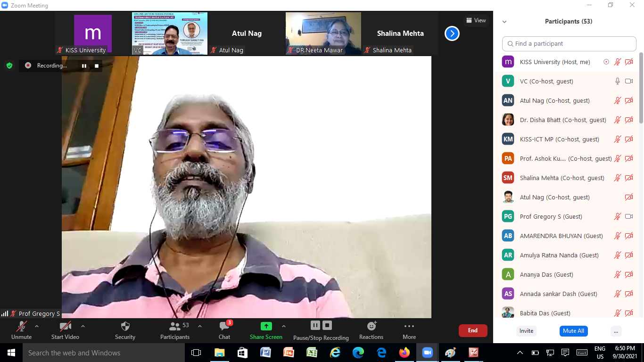The width and height of the screenshot is (644, 362).
Task: Collapse the Participants panel with the top chevron
Action: tap(504, 21)
